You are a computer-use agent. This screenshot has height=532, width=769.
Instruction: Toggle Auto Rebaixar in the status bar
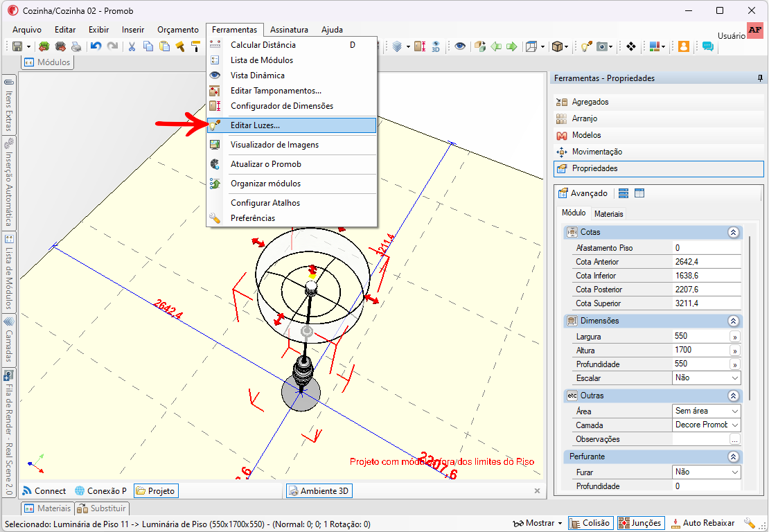point(702,523)
